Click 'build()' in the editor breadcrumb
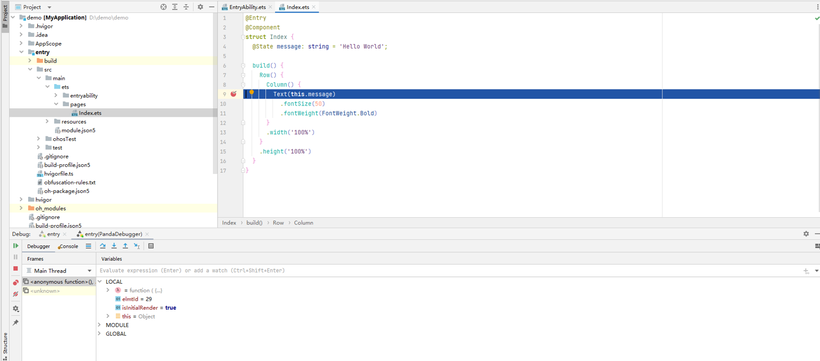Image resolution: width=820 pixels, height=361 pixels. (x=254, y=223)
